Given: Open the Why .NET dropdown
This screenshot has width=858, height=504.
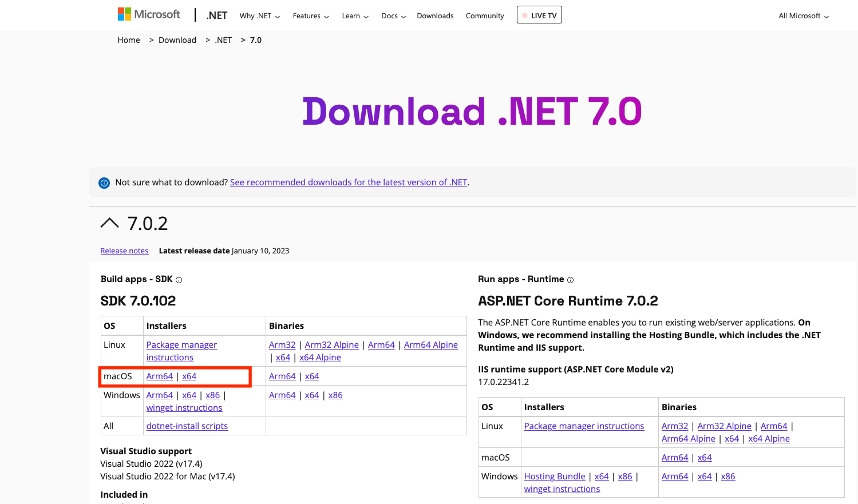Looking at the screenshot, I should point(259,16).
